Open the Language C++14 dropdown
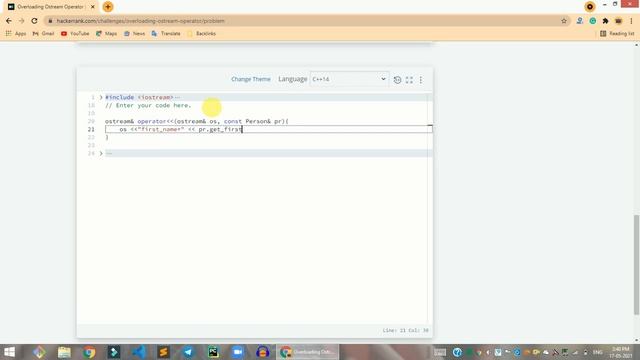This screenshot has height=360, width=640. tap(349, 79)
